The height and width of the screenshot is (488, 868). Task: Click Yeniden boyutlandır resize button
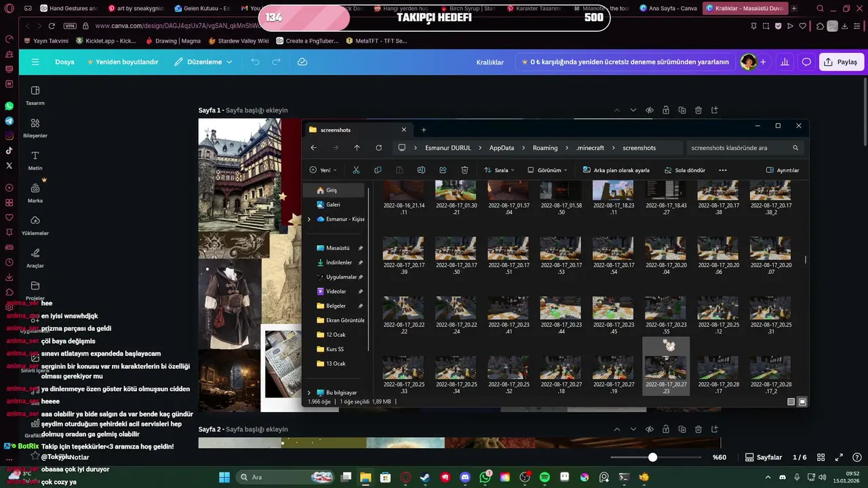(x=122, y=62)
